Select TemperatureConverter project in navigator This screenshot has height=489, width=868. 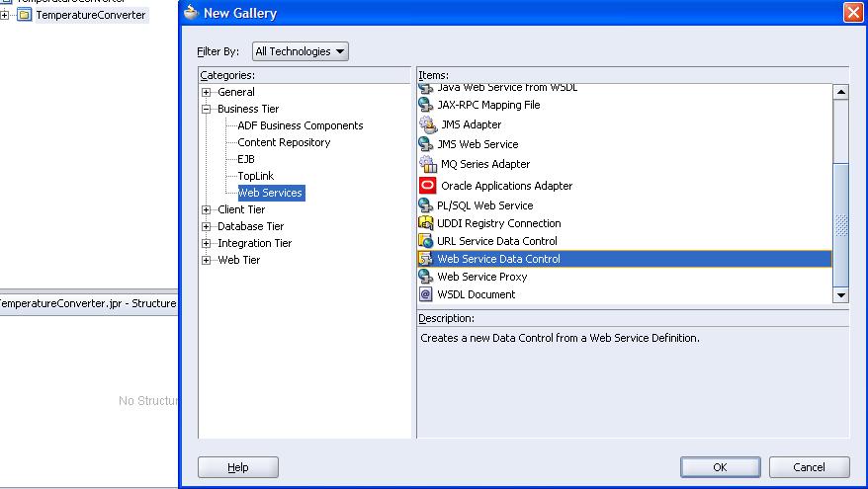click(91, 15)
